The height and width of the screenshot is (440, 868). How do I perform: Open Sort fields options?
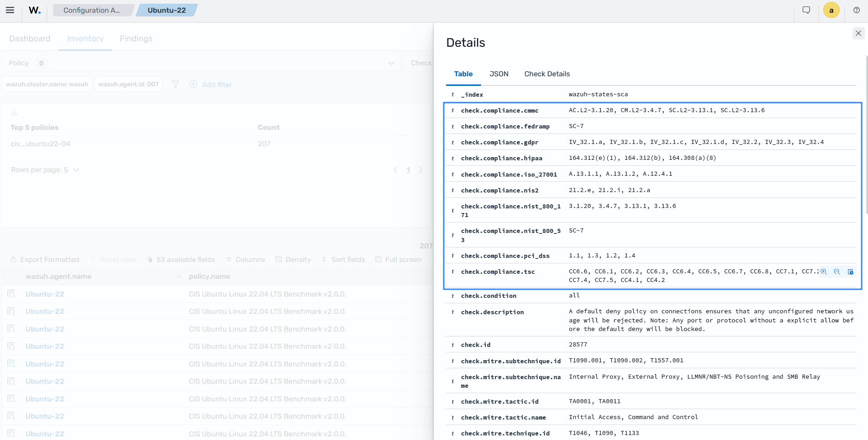(x=343, y=260)
